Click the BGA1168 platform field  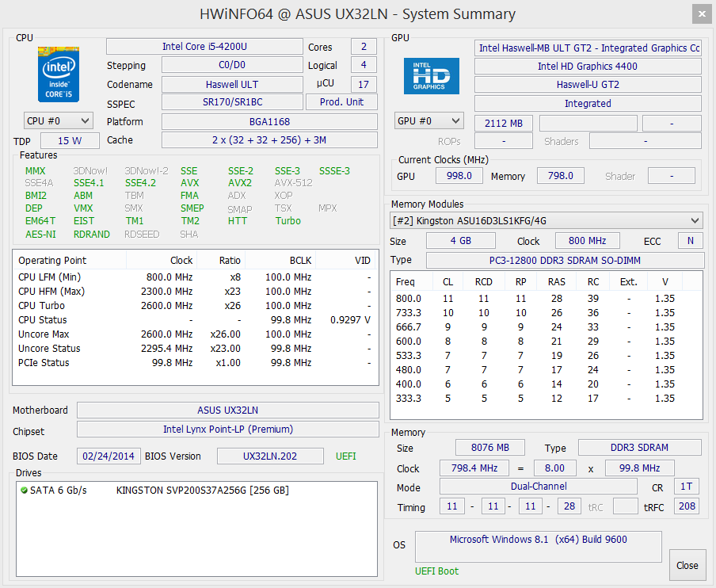269,121
